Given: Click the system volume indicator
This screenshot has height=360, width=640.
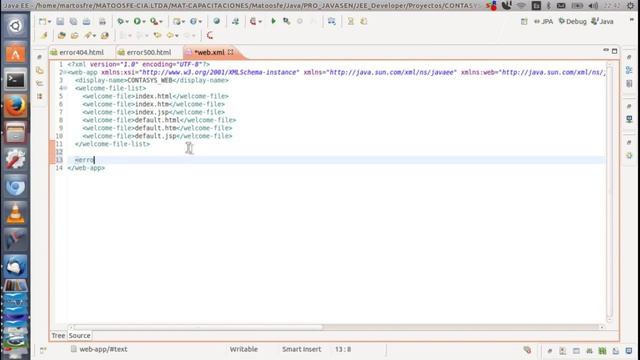Looking at the screenshot, I should click(x=593, y=6).
